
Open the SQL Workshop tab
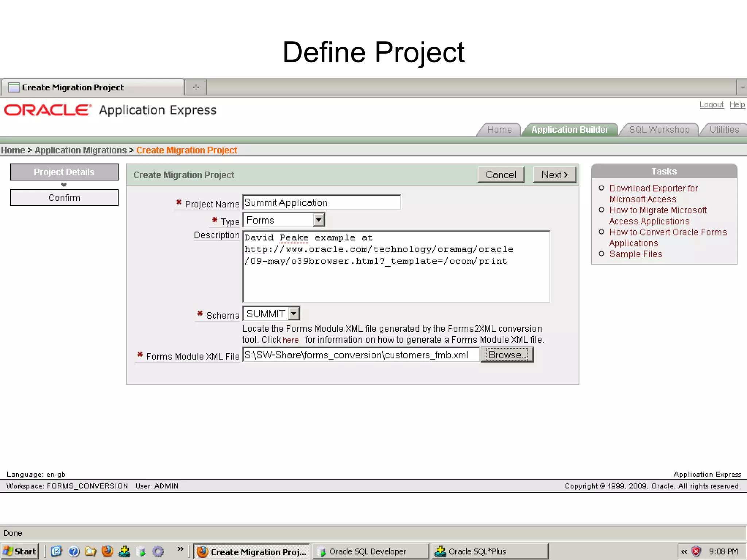pyautogui.click(x=659, y=130)
